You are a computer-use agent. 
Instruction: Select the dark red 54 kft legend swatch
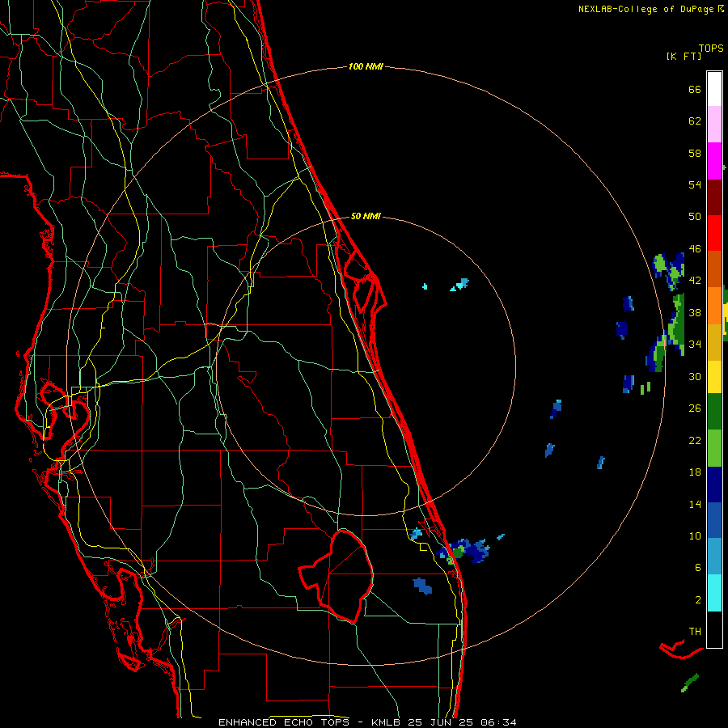pyautogui.click(x=714, y=197)
